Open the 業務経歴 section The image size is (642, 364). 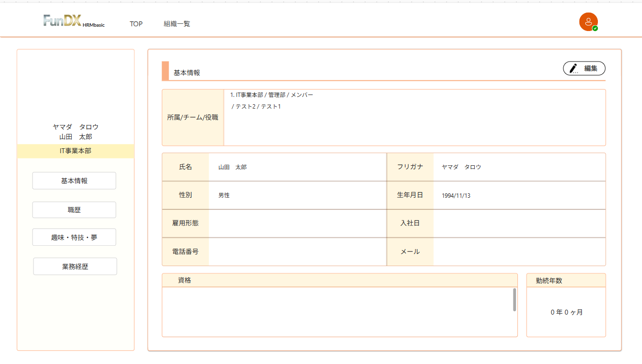pyautogui.click(x=75, y=267)
